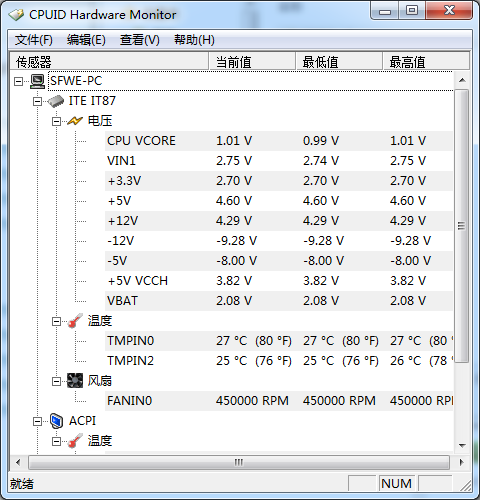
Task: Select the ACPI tree item
Action: click(x=82, y=421)
